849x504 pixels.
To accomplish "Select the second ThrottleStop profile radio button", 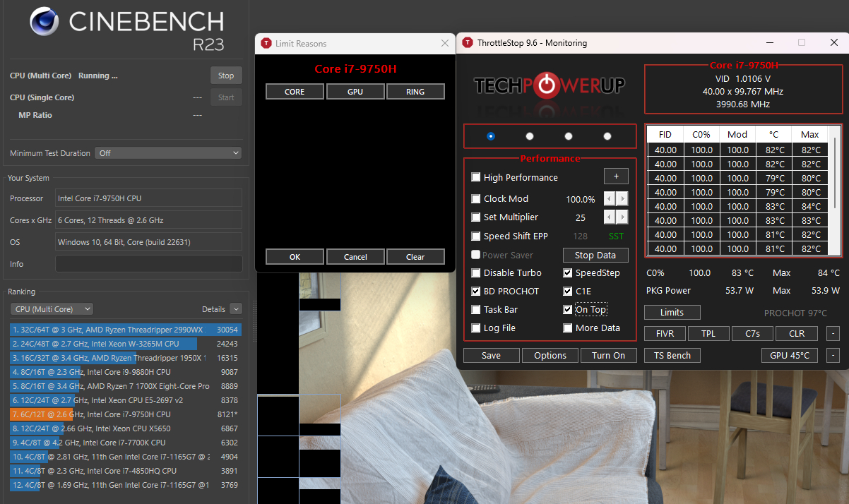I will (x=530, y=136).
